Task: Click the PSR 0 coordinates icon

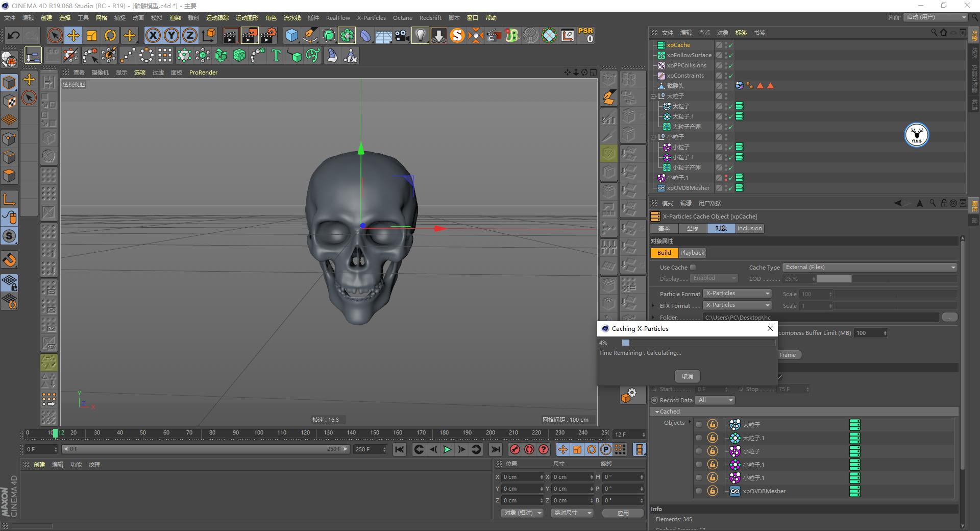Action: coord(585,35)
